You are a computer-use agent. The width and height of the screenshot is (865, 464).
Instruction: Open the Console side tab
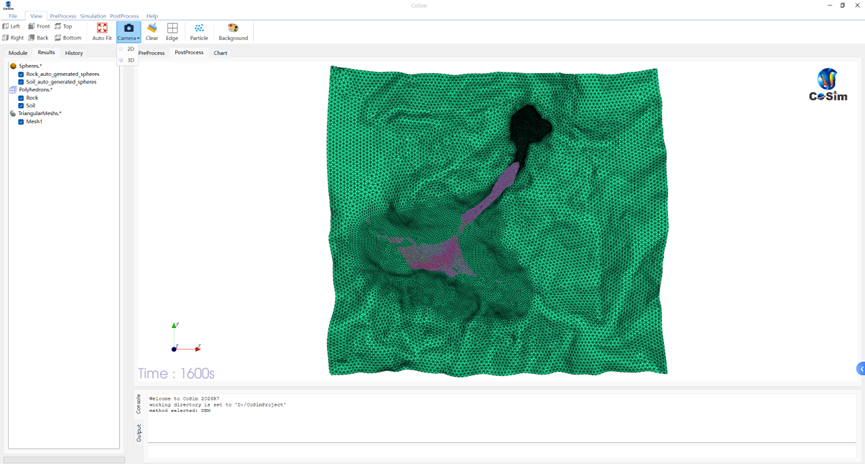[x=138, y=404]
